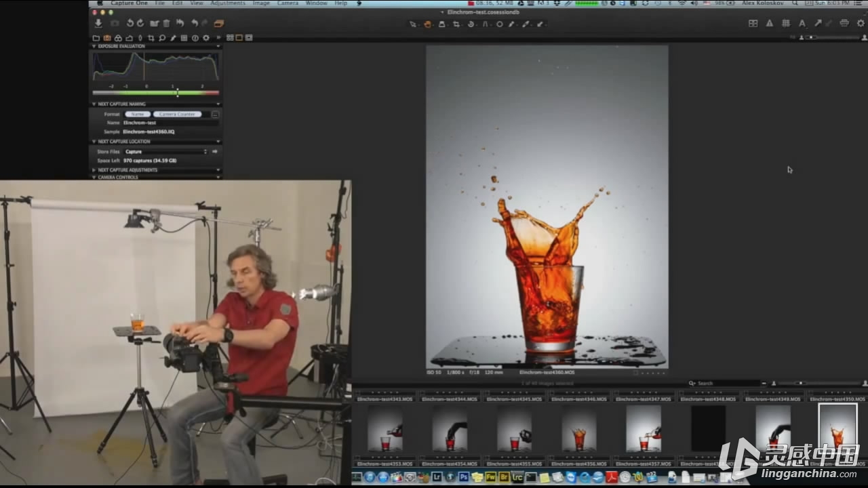
Task: Open the File menu
Action: click(159, 3)
